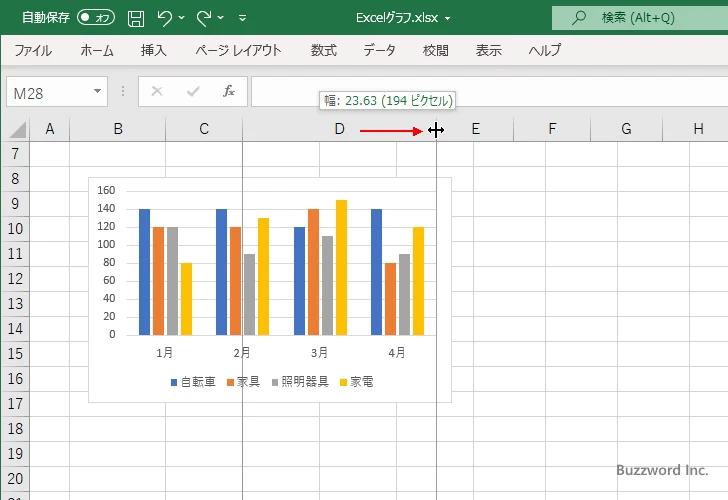Click the 1月 category axis label

pos(164,353)
